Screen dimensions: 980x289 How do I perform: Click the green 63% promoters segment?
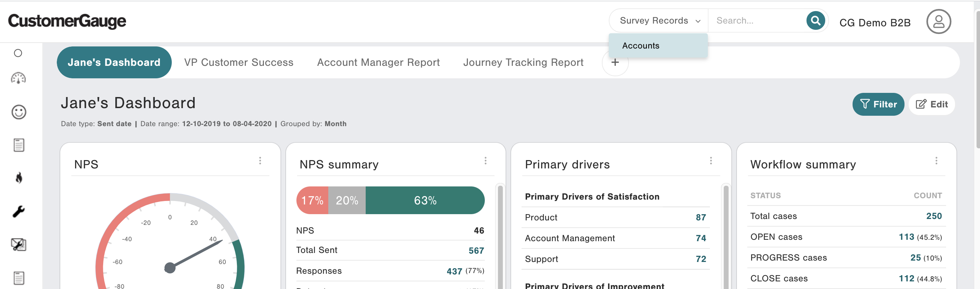[x=425, y=200]
